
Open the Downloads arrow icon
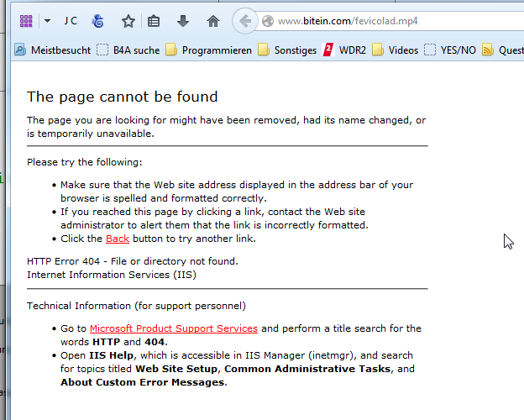point(183,21)
